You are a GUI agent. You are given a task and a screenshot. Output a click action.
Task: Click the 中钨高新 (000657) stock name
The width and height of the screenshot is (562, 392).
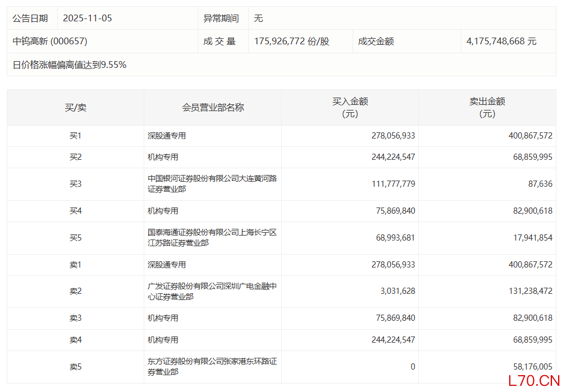[x=50, y=41]
